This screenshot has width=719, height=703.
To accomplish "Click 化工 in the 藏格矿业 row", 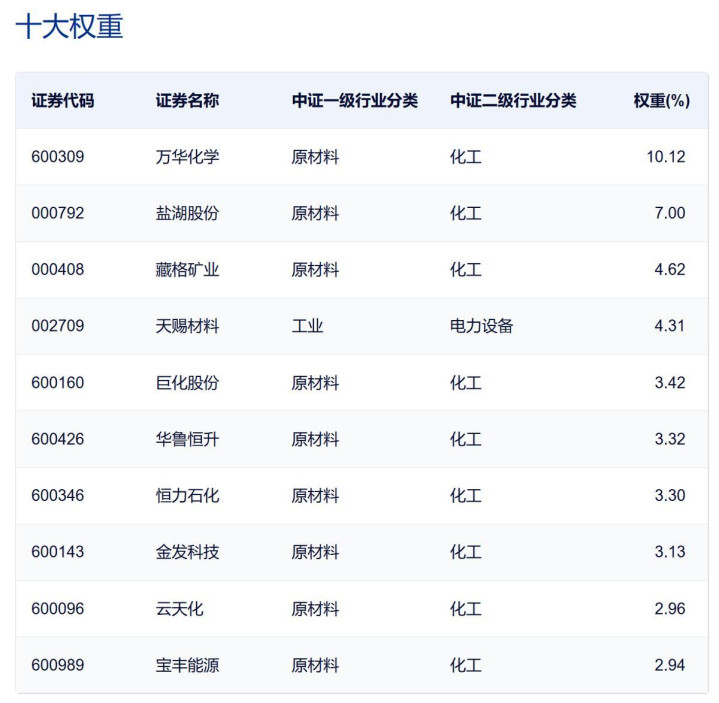I will (465, 270).
